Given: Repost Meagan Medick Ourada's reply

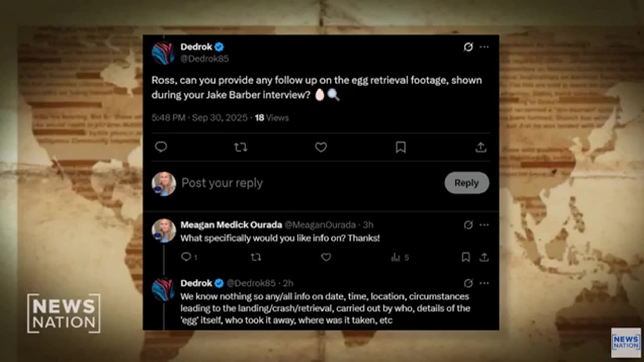Looking at the screenshot, I should coord(256,257).
